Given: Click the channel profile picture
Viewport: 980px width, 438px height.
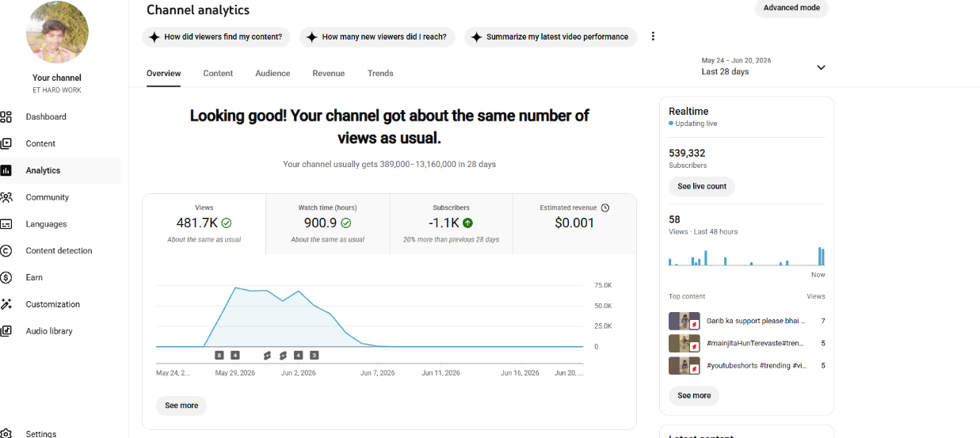Looking at the screenshot, I should (x=57, y=32).
